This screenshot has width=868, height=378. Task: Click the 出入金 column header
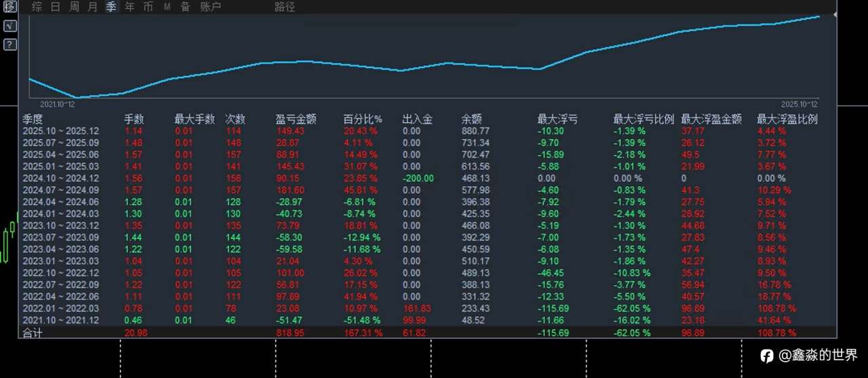(417, 119)
